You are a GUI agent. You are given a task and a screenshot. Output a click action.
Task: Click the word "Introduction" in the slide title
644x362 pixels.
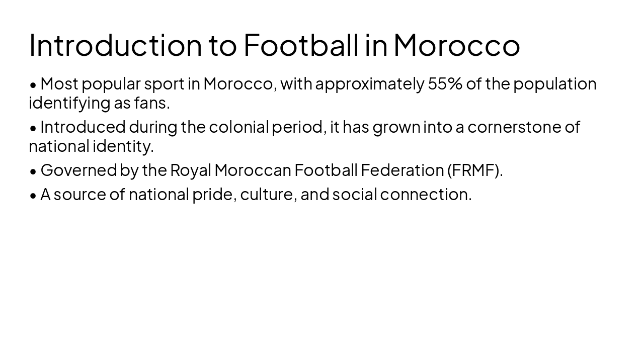[x=115, y=45]
